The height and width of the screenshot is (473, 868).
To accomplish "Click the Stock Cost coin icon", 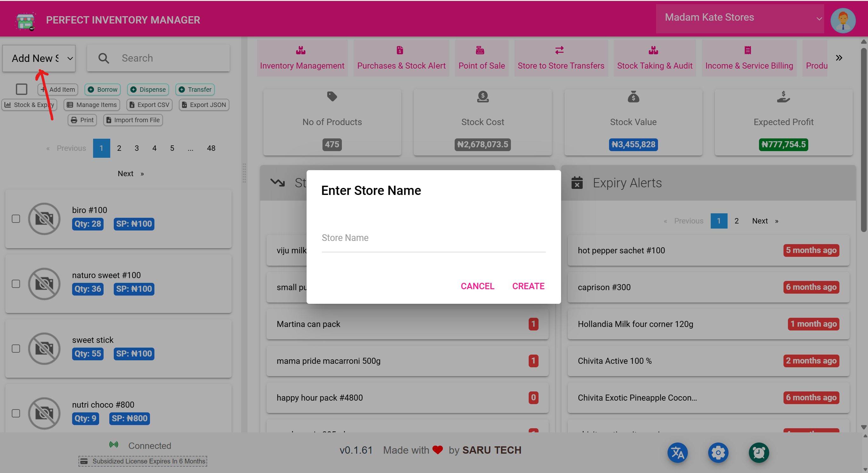I will 483,97.
